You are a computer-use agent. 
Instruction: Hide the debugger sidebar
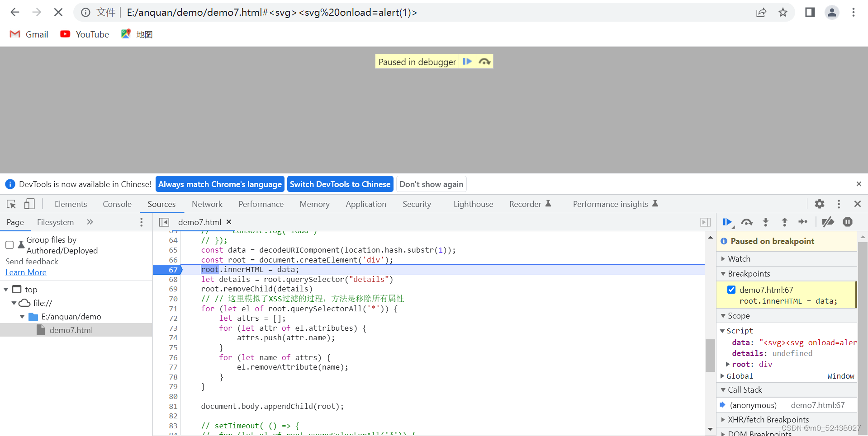pos(705,222)
